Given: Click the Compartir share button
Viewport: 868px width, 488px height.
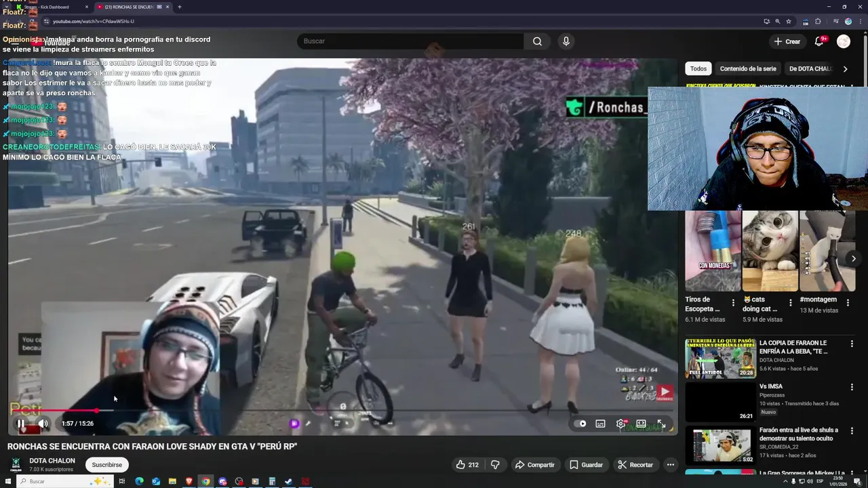Looking at the screenshot, I should 534,465.
